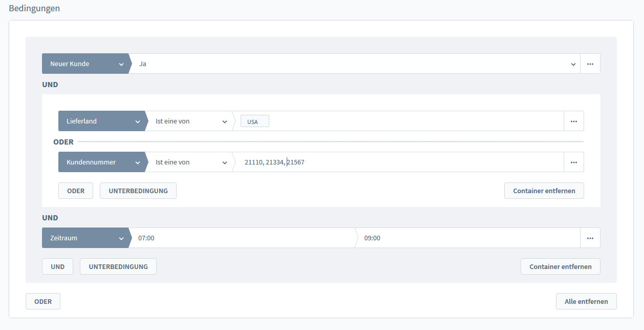Expand the Neuer Kunde condition type dropdown
644x330 pixels.
click(x=85, y=64)
